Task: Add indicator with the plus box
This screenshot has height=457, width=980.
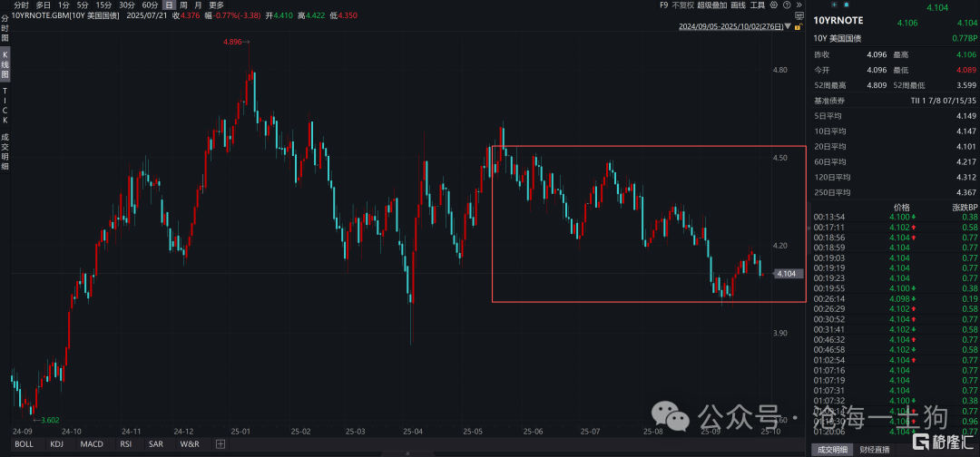Action: click(x=220, y=444)
